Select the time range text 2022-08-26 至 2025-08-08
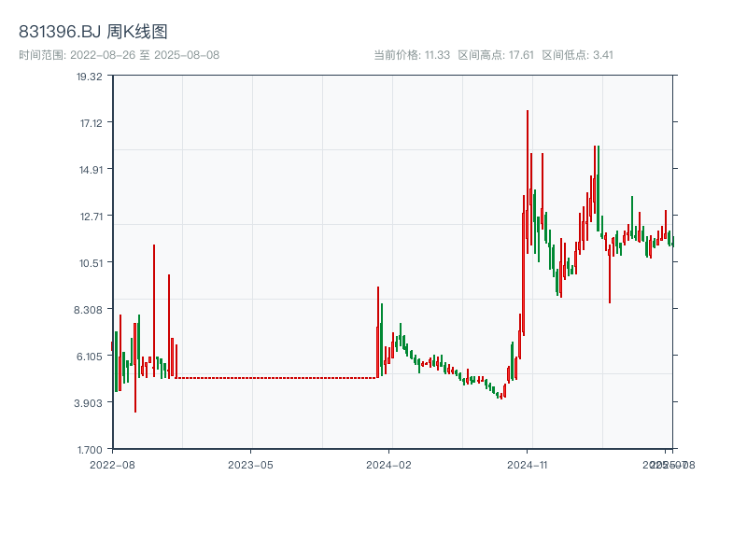Image resolution: width=747 pixels, height=560 pixels. click(145, 55)
